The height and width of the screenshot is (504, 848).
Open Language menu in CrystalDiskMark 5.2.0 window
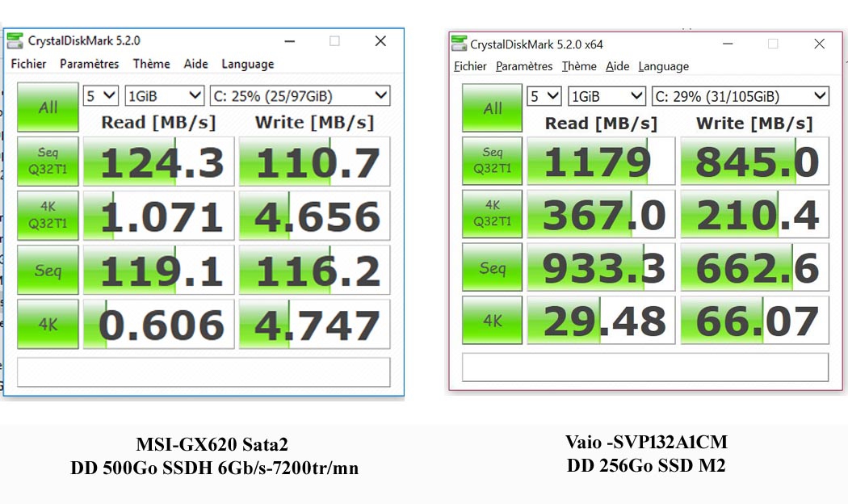pyautogui.click(x=248, y=64)
